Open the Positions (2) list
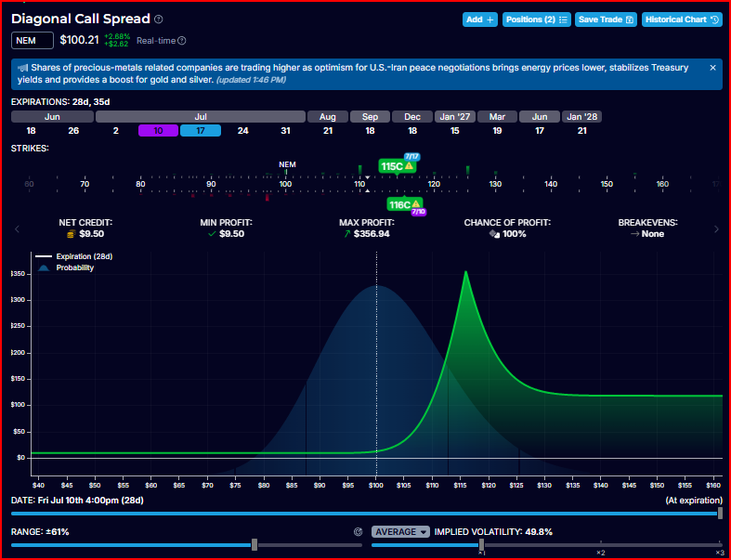This screenshot has height=560, width=731. point(537,20)
